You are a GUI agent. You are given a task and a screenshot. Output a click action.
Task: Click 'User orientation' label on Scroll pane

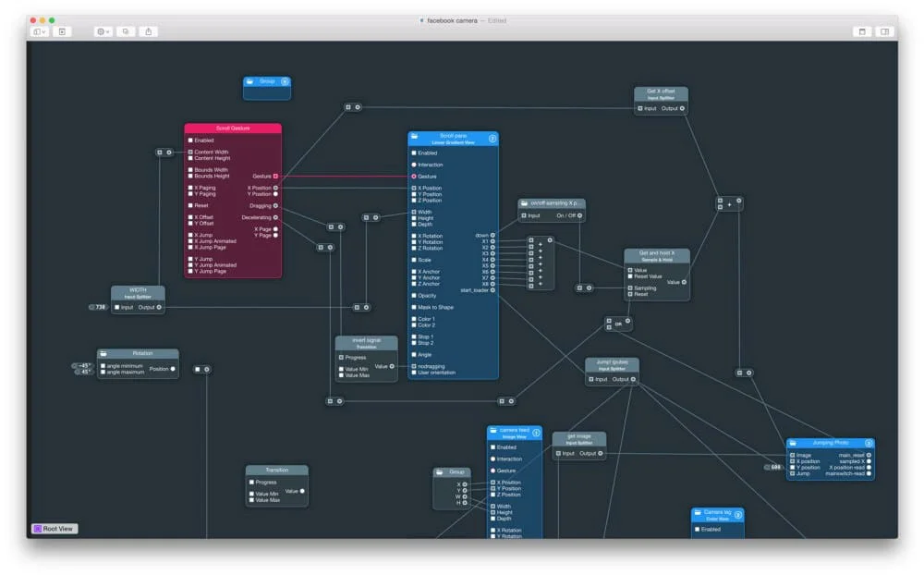click(x=436, y=373)
